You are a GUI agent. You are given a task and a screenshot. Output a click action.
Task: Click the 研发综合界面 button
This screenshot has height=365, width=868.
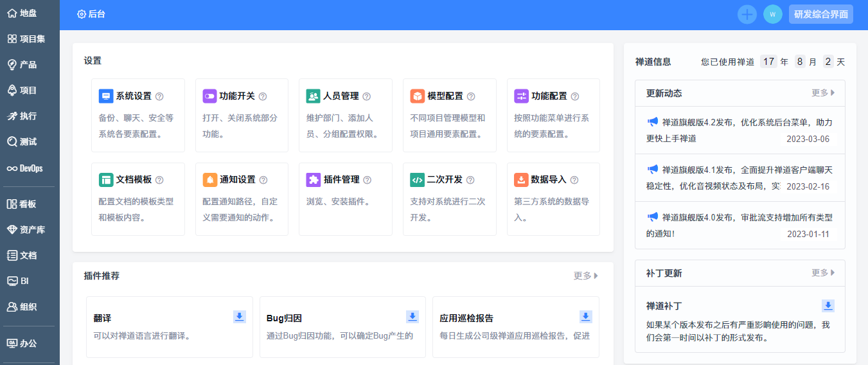coord(821,14)
